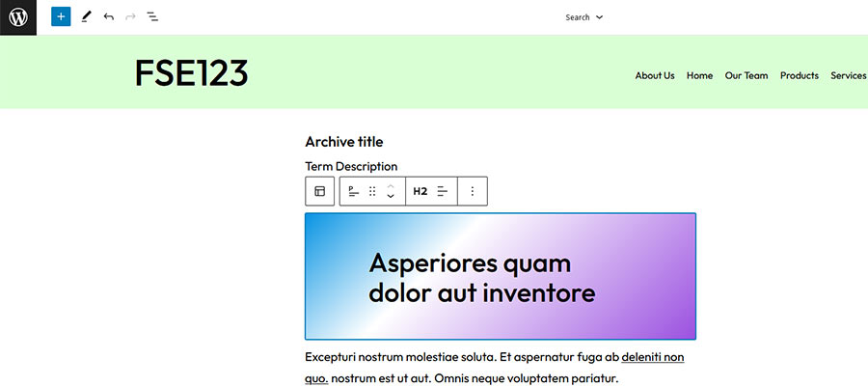The height and width of the screenshot is (386, 868).
Task: Open the text alignment dropdown
Action: (x=443, y=191)
